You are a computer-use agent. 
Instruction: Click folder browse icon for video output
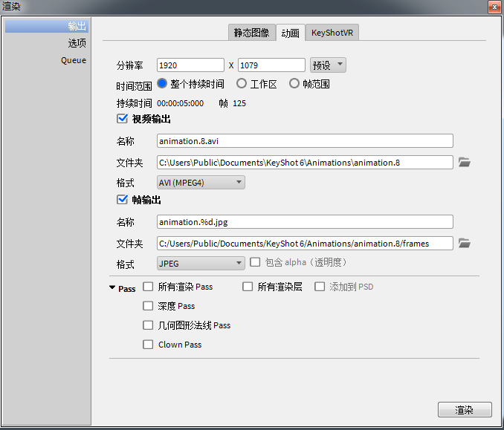[x=465, y=162]
